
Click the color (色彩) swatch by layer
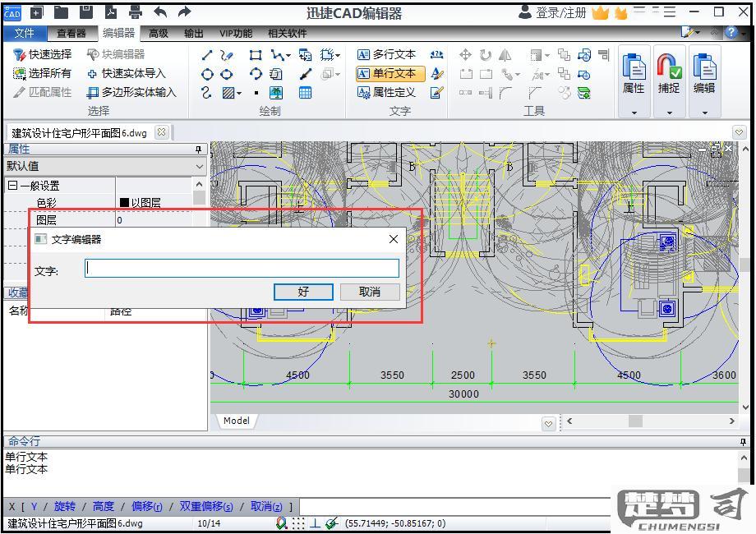click(124, 203)
